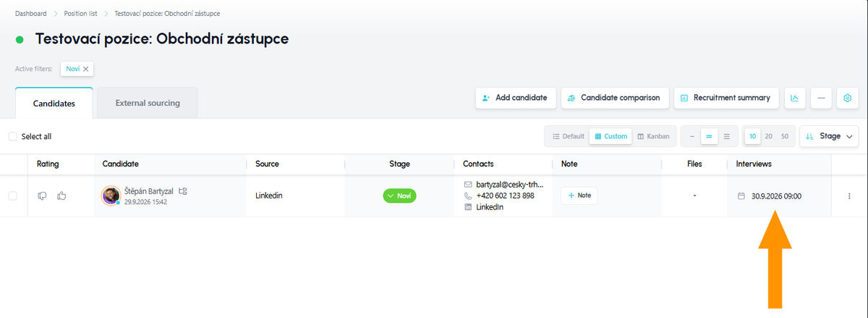
Task: Give thumbs down rating to Štěpán Bartyzal
Action: point(43,196)
